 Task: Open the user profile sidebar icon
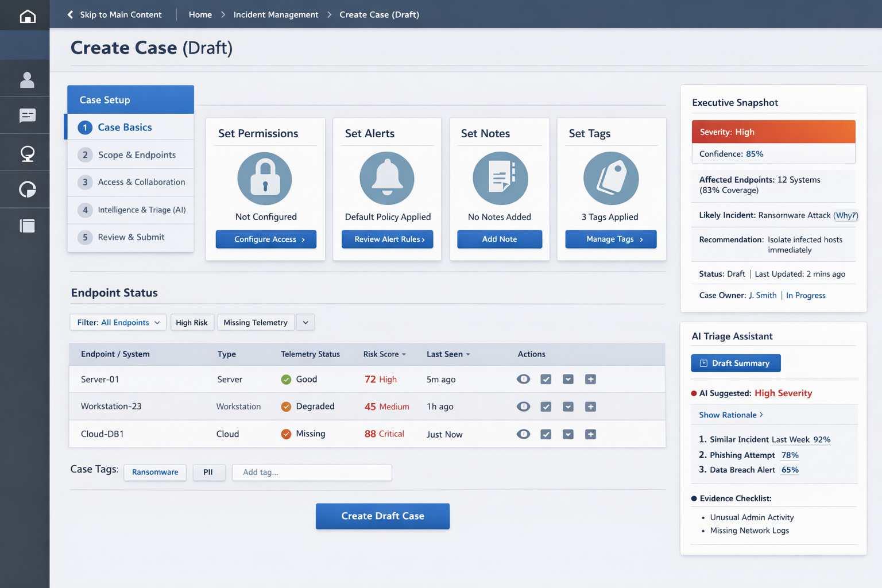coord(27,80)
